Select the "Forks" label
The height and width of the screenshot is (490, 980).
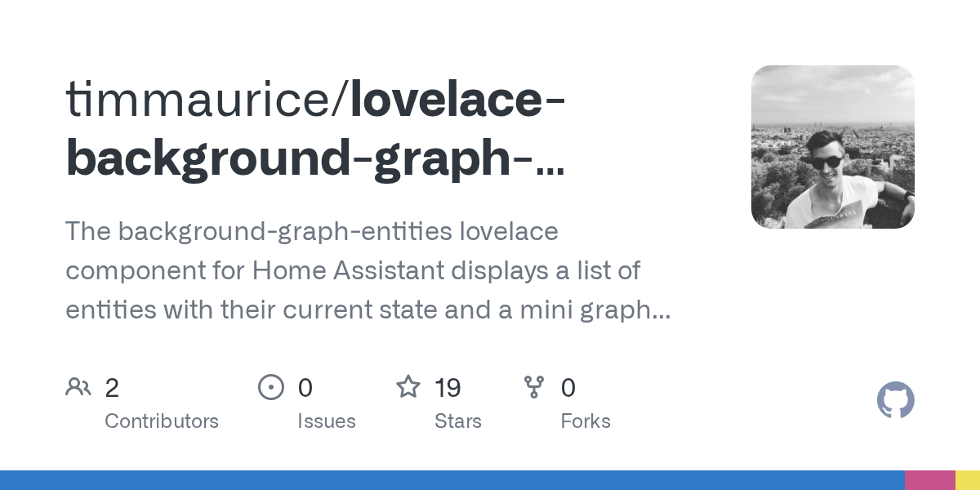pos(586,421)
